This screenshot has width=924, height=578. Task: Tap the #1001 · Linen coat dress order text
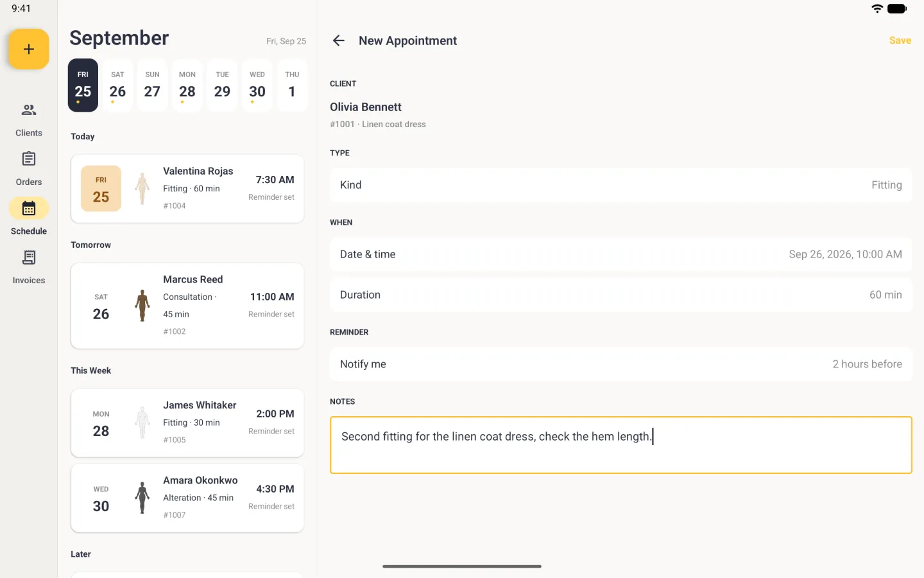(378, 125)
